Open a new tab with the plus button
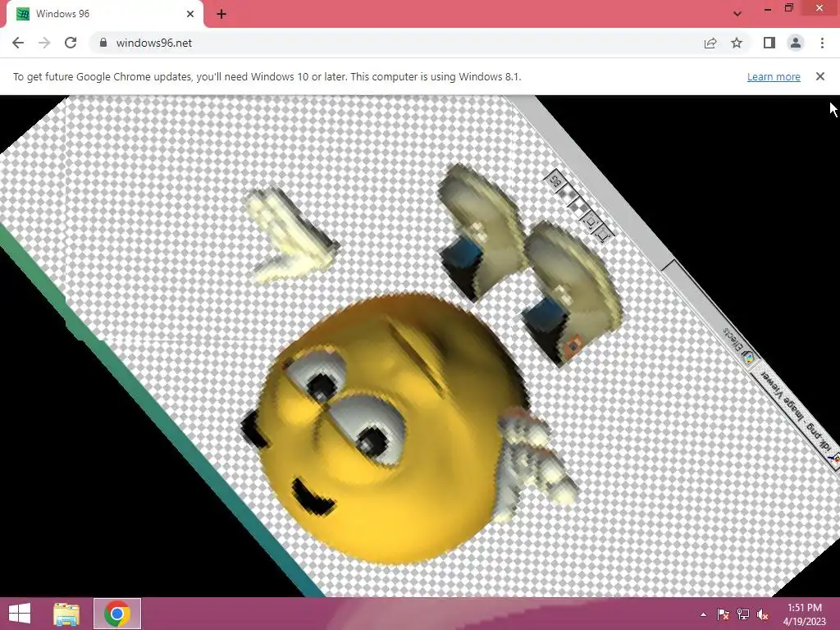Image resolution: width=840 pixels, height=630 pixels. pyautogui.click(x=221, y=14)
